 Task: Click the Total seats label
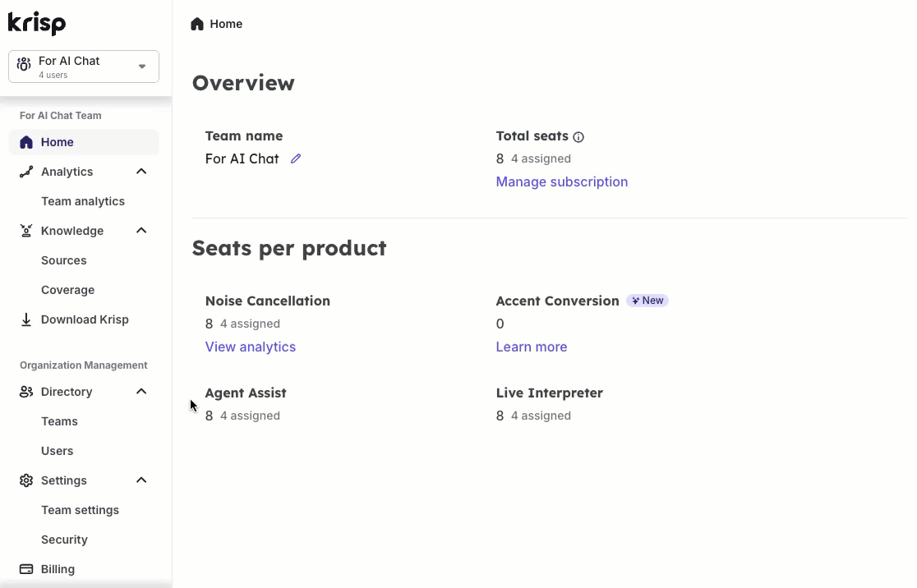(x=532, y=136)
